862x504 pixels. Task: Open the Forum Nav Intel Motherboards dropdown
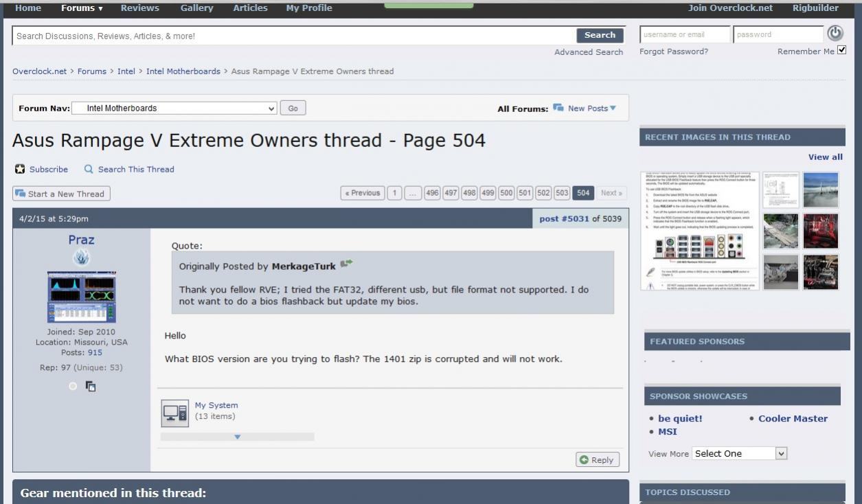(174, 108)
